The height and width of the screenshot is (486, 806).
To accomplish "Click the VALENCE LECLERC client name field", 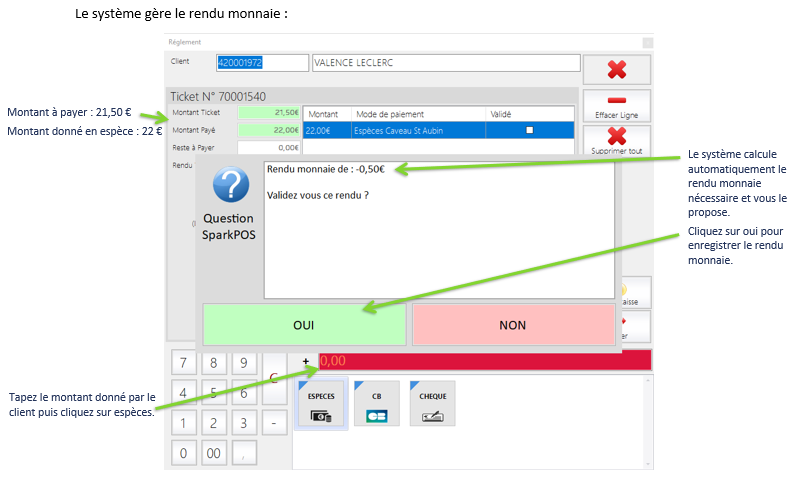I will [445, 63].
